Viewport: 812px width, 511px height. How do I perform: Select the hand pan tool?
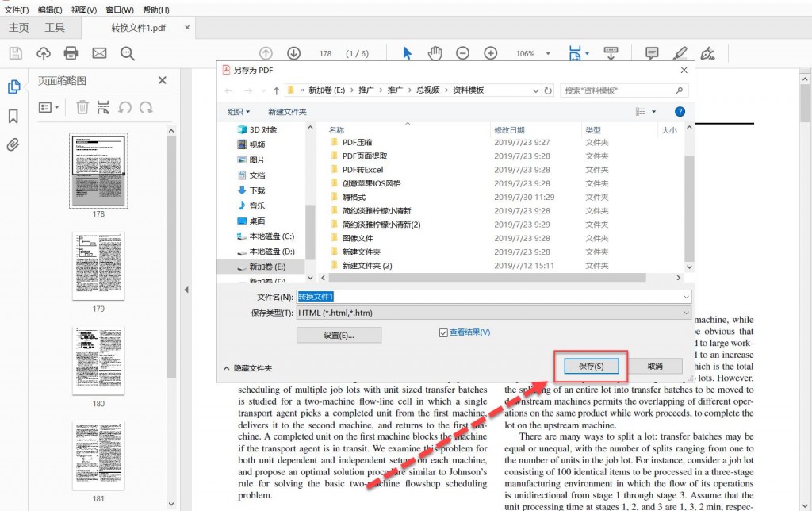[435, 53]
